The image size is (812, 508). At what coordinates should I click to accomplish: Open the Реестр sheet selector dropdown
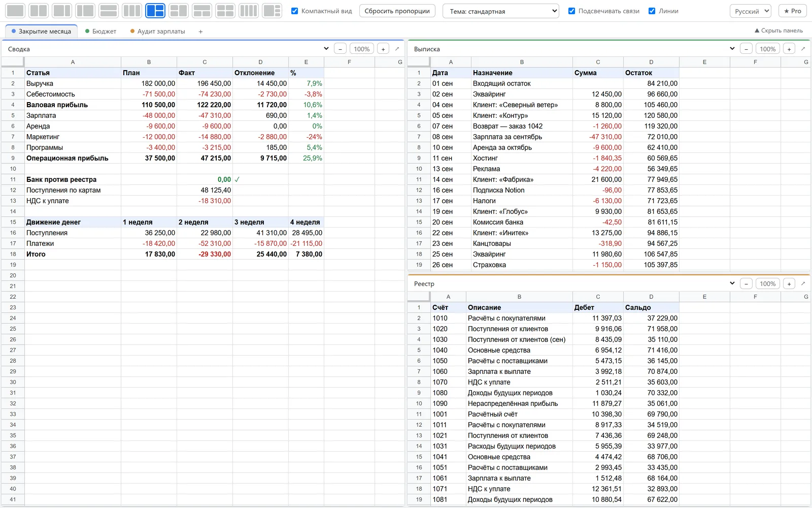tap(732, 283)
